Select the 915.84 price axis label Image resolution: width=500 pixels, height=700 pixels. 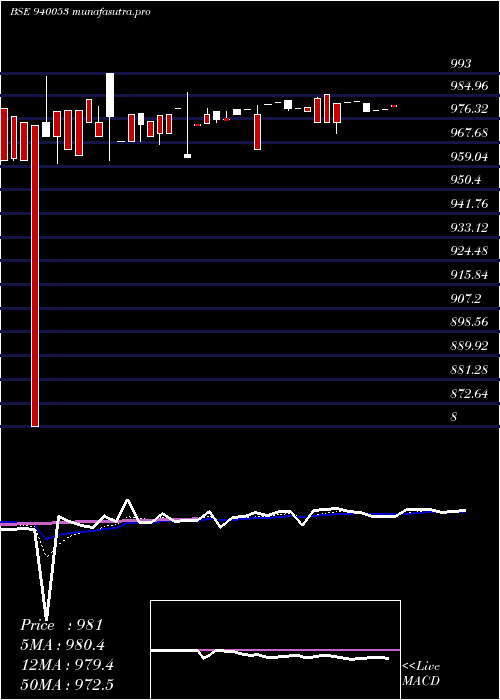[x=469, y=275]
